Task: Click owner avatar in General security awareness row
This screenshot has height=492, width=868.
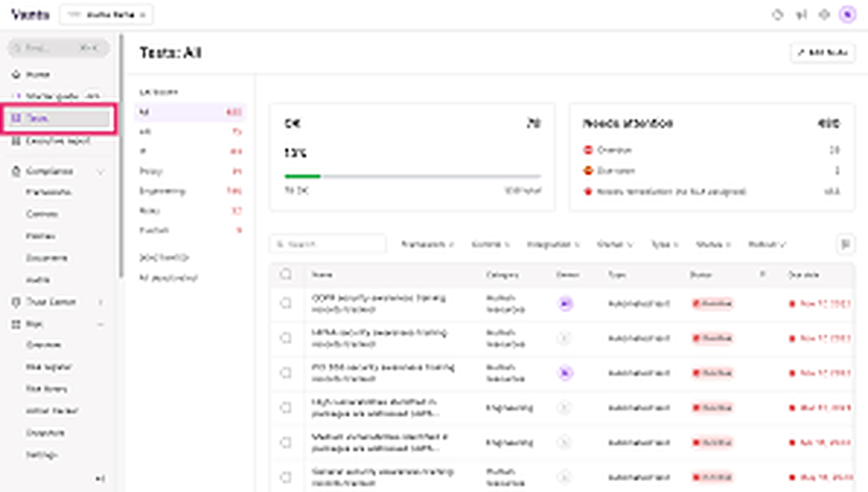Action: (564, 477)
